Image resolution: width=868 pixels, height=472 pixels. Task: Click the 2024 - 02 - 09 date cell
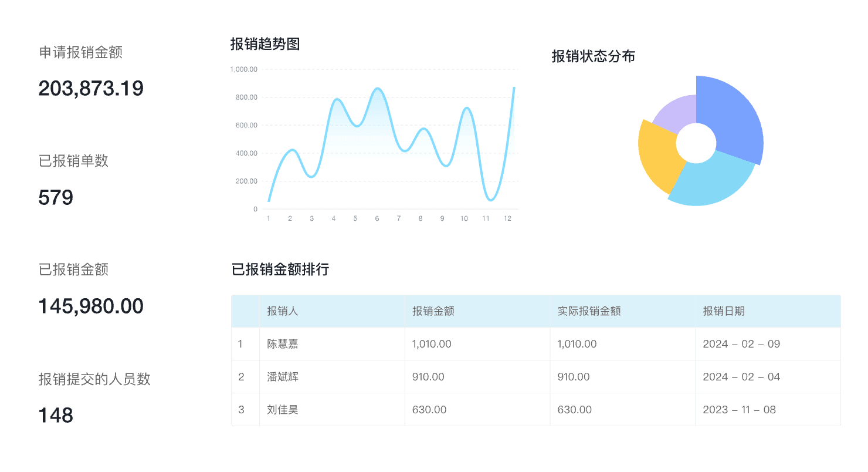click(x=741, y=344)
